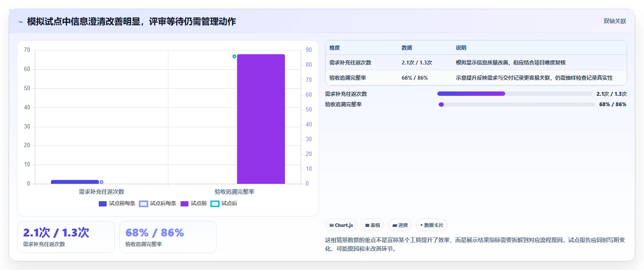644x270 pixels.
Task: Toggle the 试点前每条 legend entry
Action: pyautogui.click(x=117, y=203)
